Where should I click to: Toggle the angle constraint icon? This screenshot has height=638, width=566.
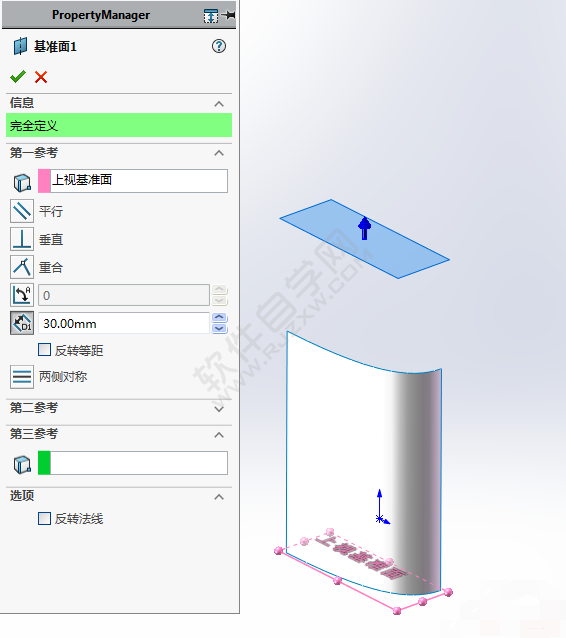(x=22, y=295)
